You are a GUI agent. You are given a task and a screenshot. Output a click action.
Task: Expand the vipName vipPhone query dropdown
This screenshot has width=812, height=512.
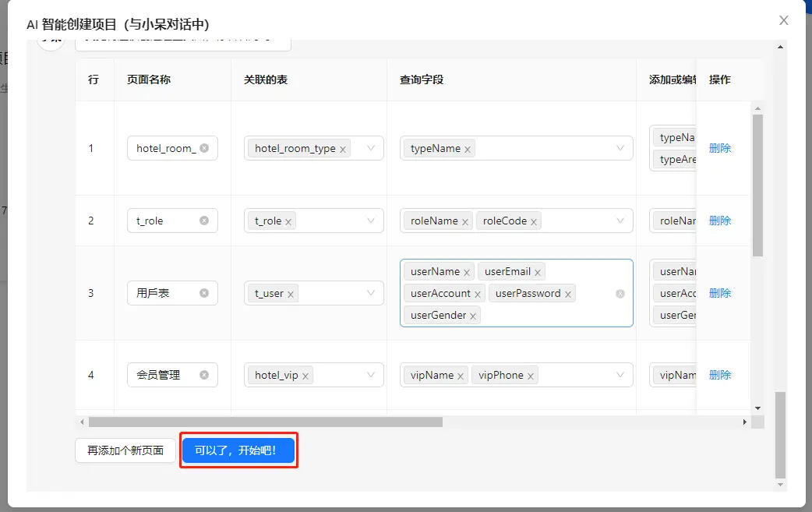tap(620, 375)
